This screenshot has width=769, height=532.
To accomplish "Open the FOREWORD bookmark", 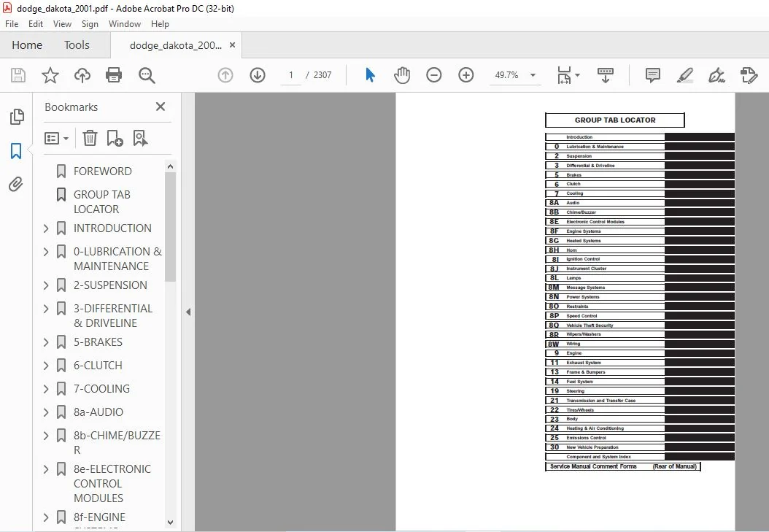I will [102, 171].
